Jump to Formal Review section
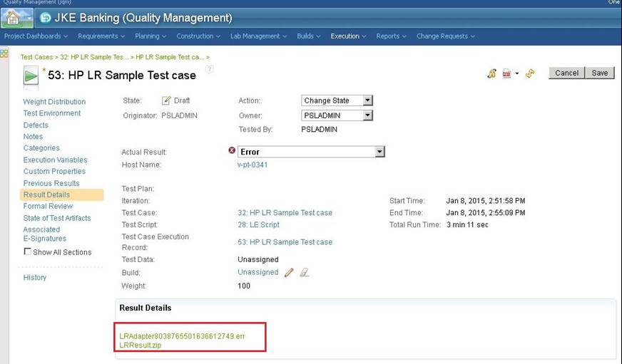Screen dimensions: 622x364 48,207
